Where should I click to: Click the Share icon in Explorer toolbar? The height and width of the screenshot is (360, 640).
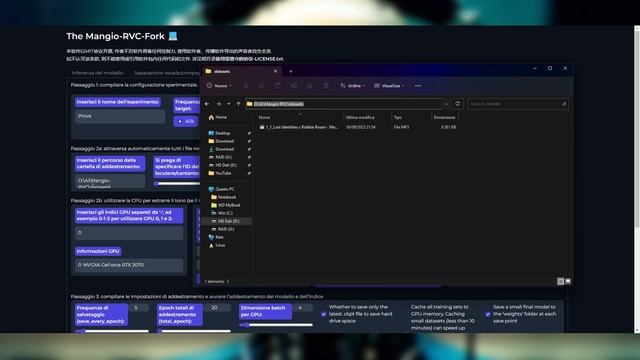coord(310,86)
